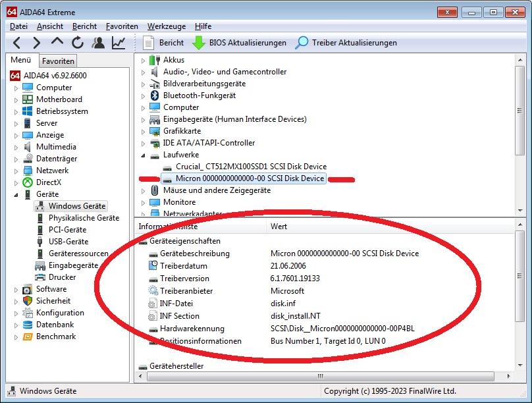Click the Netzwerk icon in sidebar
Viewport: 532px width, 403px height.
click(x=28, y=171)
